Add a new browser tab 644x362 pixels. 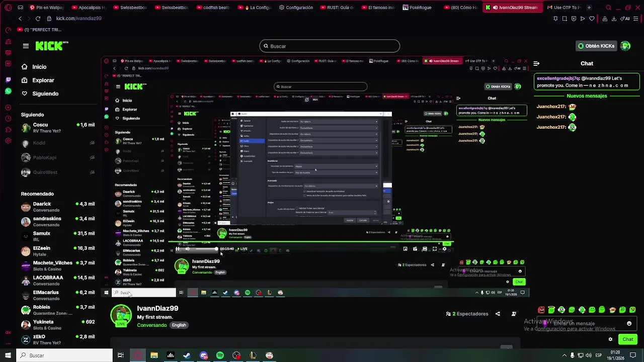[x=589, y=8]
